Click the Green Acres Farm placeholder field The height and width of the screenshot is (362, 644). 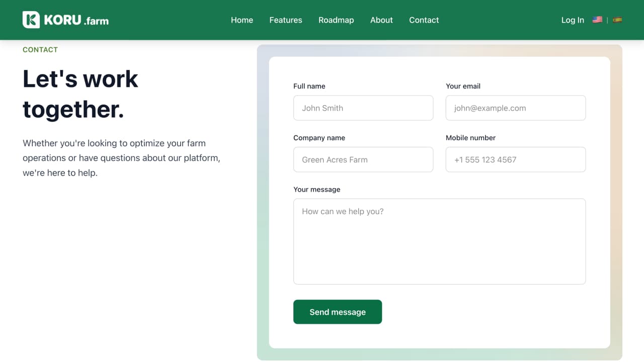coord(335,159)
